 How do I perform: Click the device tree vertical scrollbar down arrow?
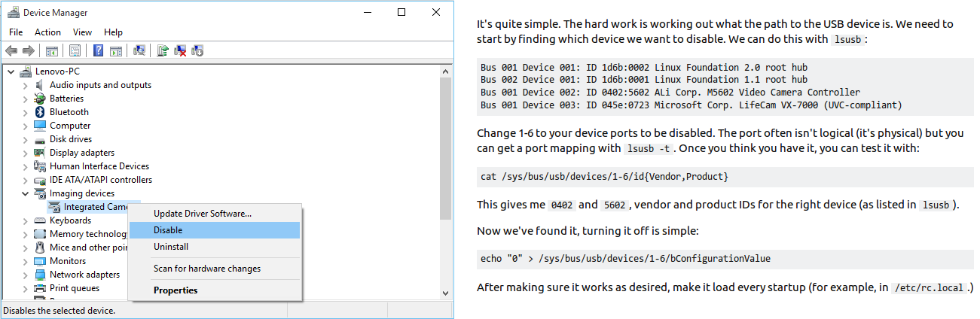tap(445, 293)
